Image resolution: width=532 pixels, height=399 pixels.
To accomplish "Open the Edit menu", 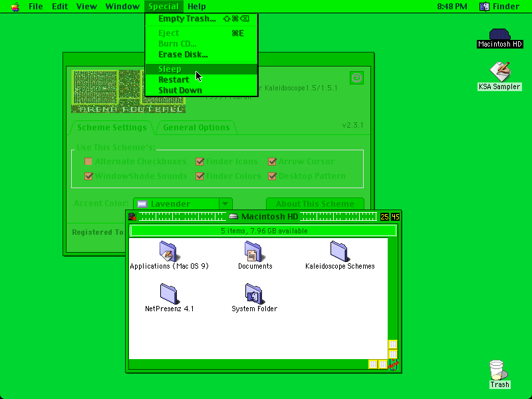I will (60, 7).
